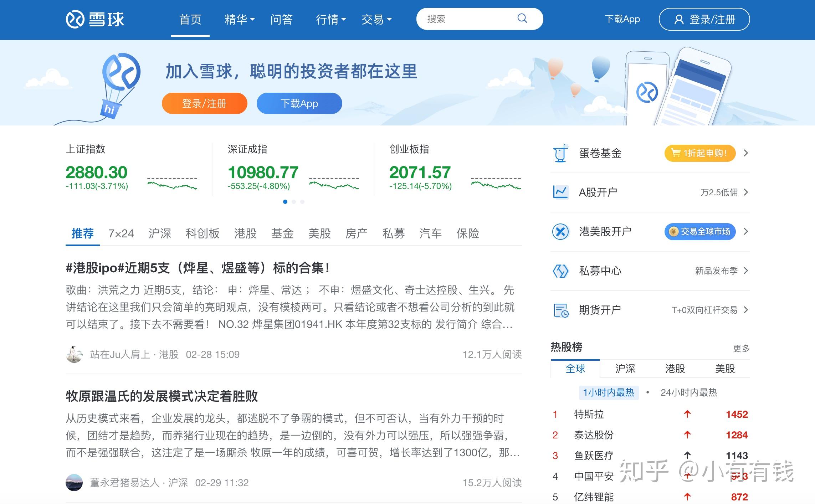Screen dimensions: 815x504
Task: Click the 1折起申购 yellow badge
Action: pos(700,153)
